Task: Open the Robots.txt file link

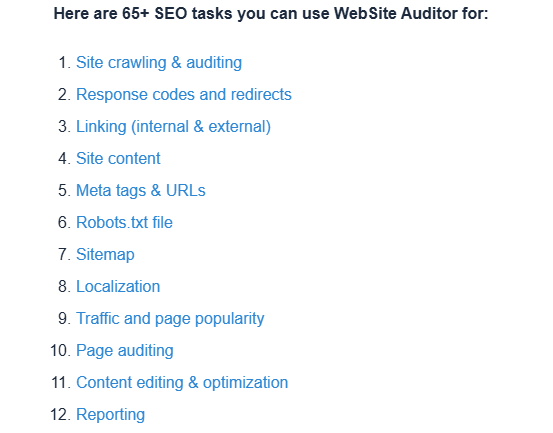Action: [124, 222]
